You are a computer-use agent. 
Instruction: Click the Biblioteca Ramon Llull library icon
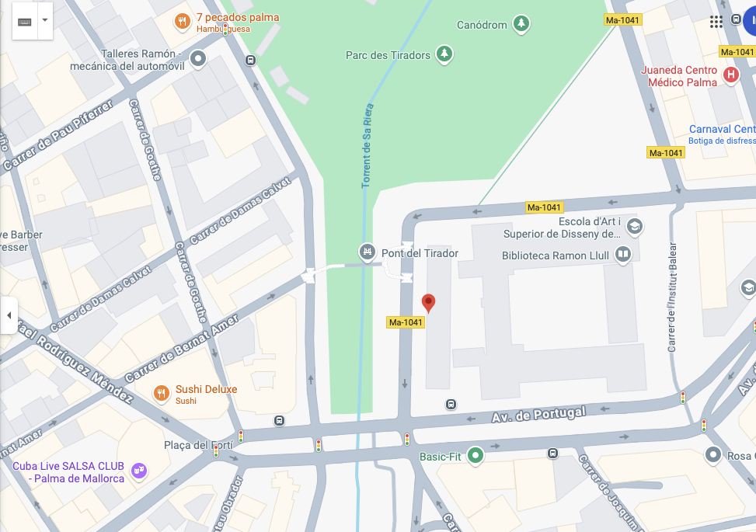tap(622, 255)
